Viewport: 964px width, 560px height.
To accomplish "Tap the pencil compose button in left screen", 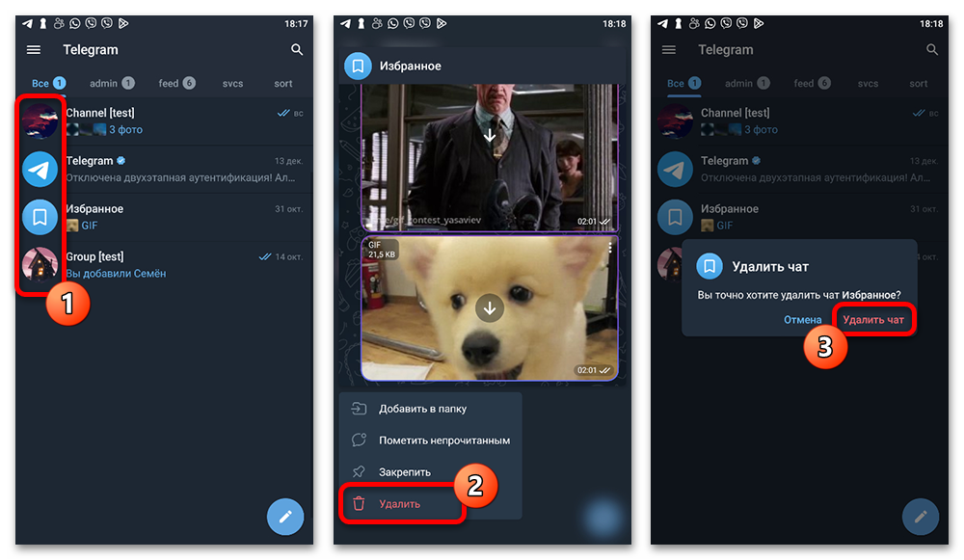I will (285, 517).
